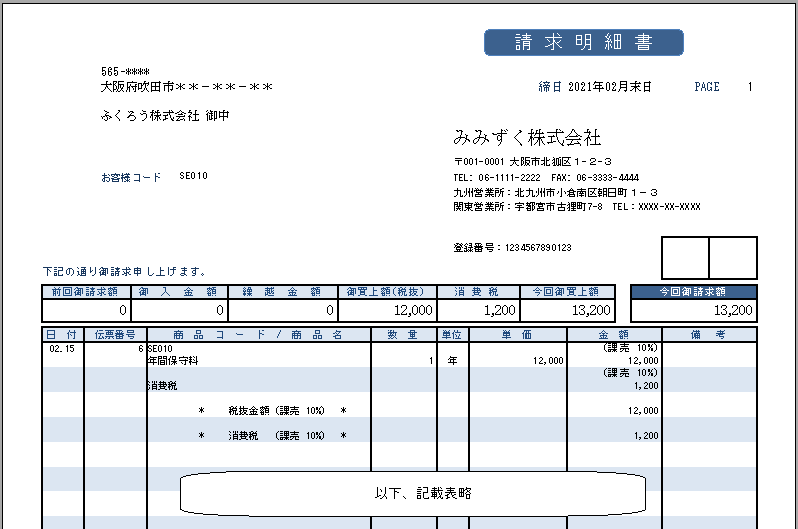Image resolution: width=798 pixels, height=529 pixels.
Task: Select the issuer name みみずく株式会社
Action: point(527,137)
